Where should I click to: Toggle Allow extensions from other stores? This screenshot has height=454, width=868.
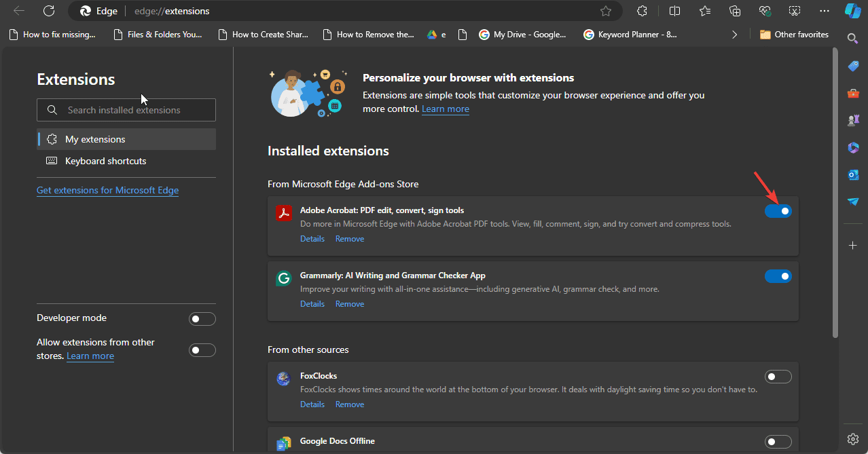202,350
